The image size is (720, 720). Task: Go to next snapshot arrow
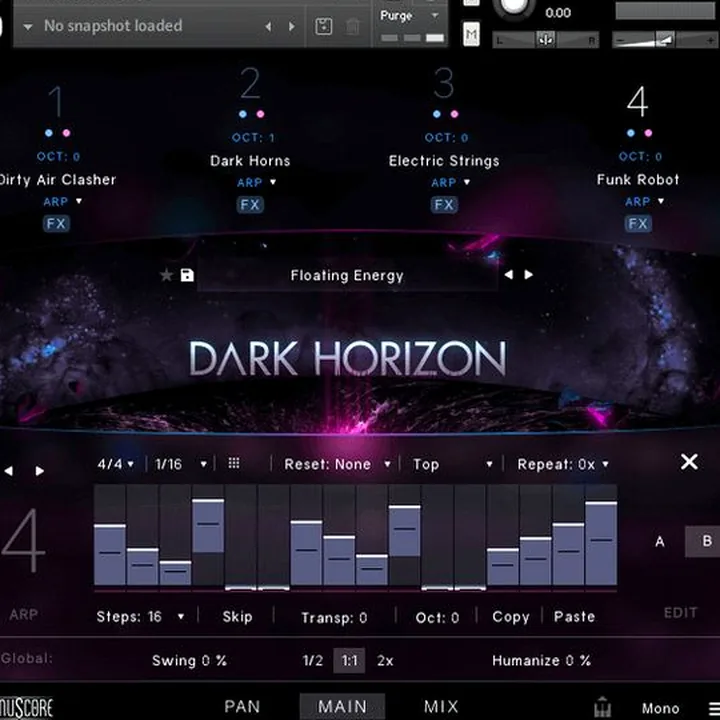tap(292, 27)
